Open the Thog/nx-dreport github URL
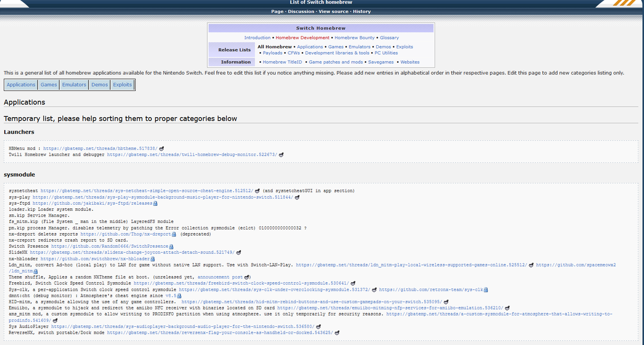The width and height of the screenshot is (644, 345). pyautogui.click(x=126, y=234)
